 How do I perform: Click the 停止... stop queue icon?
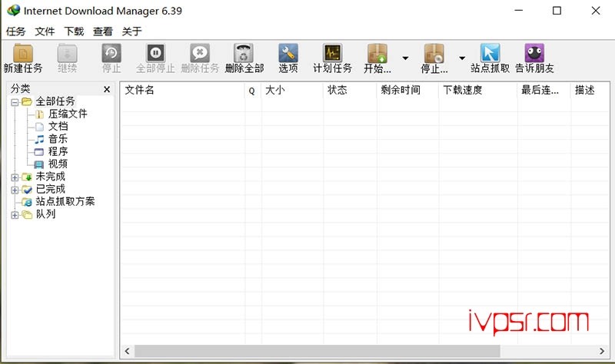(x=434, y=53)
